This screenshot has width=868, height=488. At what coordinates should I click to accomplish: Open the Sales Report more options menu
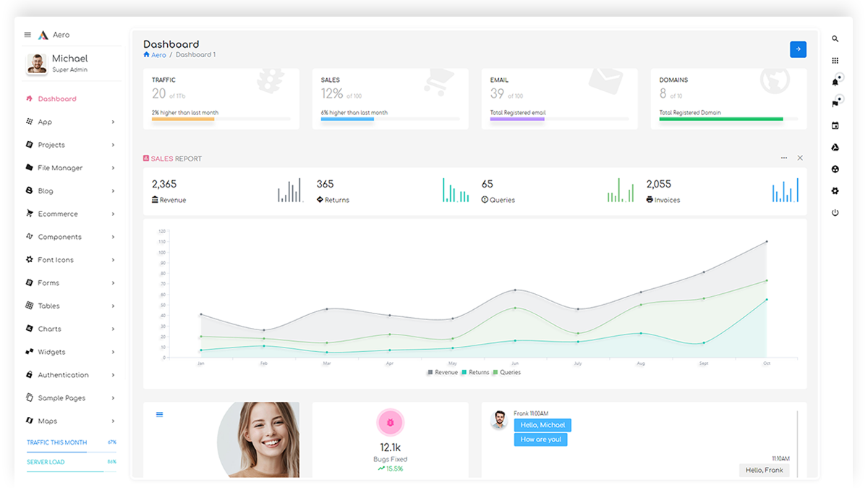tap(784, 158)
